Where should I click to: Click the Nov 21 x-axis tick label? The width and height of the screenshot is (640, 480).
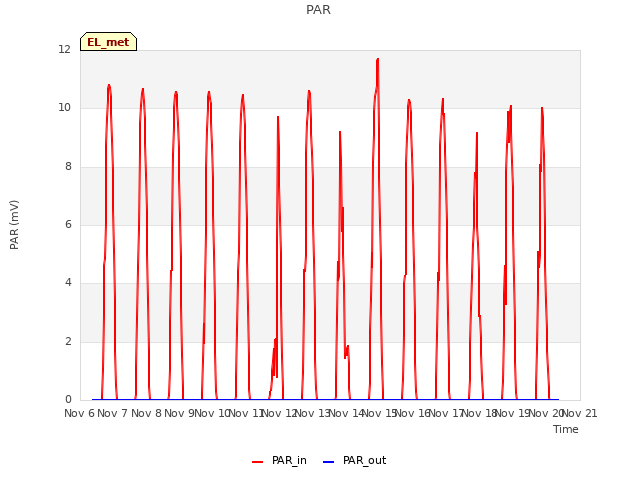(x=580, y=413)
